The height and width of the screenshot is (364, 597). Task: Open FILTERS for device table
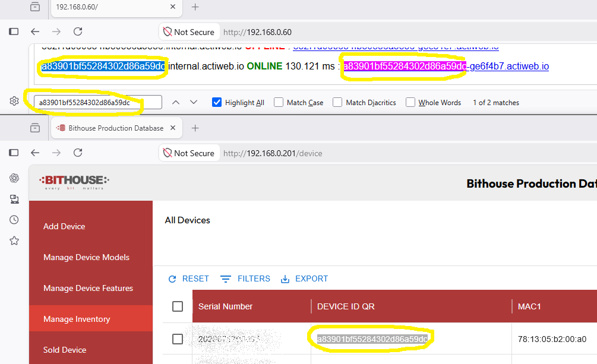(x=245, y=278)
